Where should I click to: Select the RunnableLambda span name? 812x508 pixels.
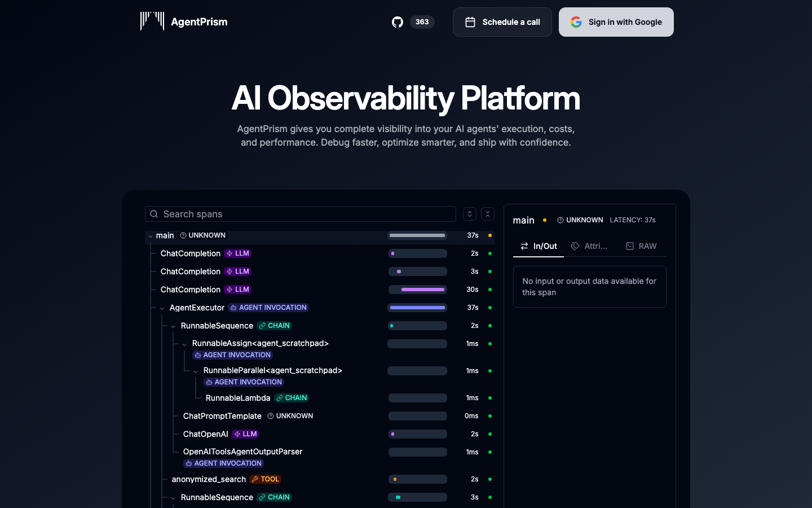(238, 398)
